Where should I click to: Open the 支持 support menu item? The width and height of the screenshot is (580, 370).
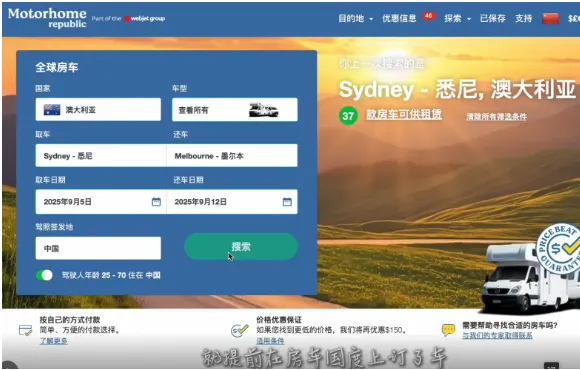pos(523,18)
